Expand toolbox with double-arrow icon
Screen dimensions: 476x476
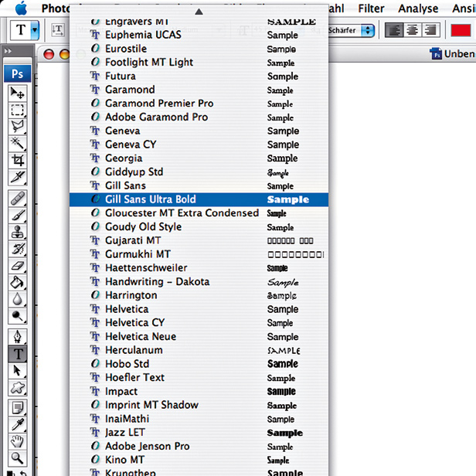click(8, 51)
